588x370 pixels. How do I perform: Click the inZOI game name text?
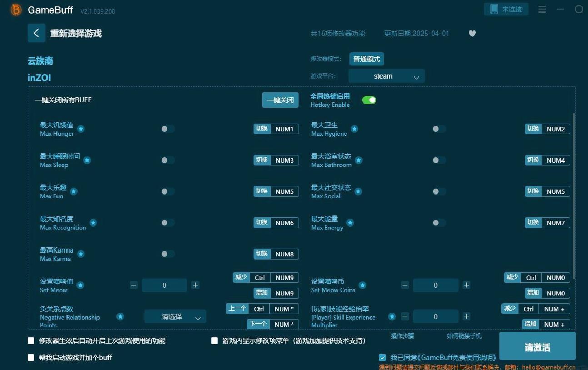40,78
